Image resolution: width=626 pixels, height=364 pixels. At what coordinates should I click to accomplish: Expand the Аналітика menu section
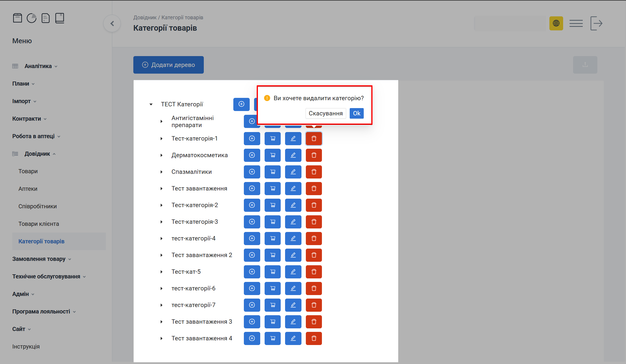[x=38, y=66]
